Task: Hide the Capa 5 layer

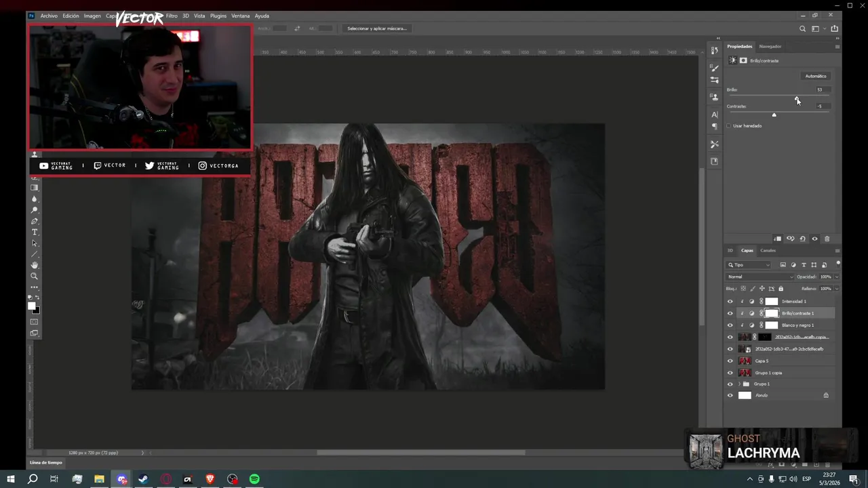Action: tap(730, 361)
